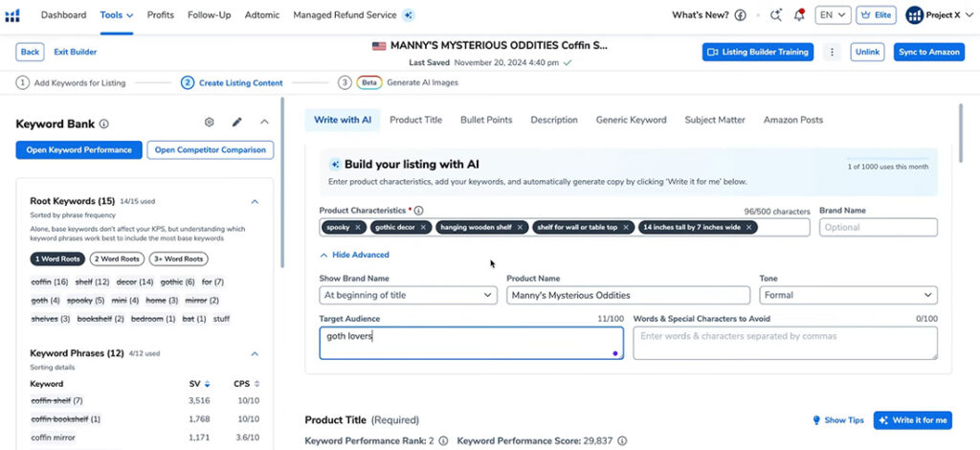980x450 pixels.
Task: Click the Brand Name optional input field
Action: [879, 228]
